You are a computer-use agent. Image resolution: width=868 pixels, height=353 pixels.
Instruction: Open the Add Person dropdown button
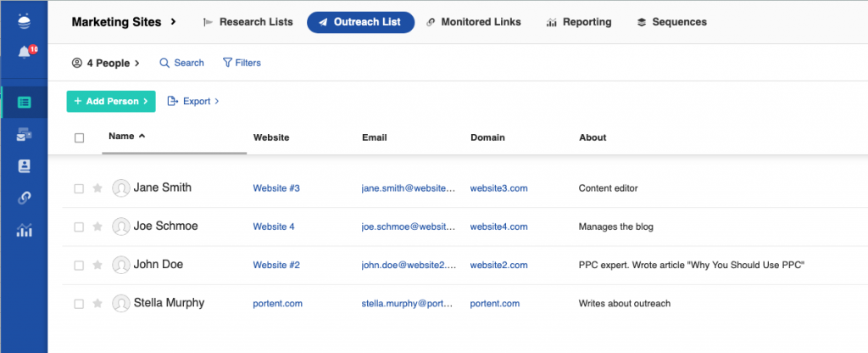click(x=111, y=102)
